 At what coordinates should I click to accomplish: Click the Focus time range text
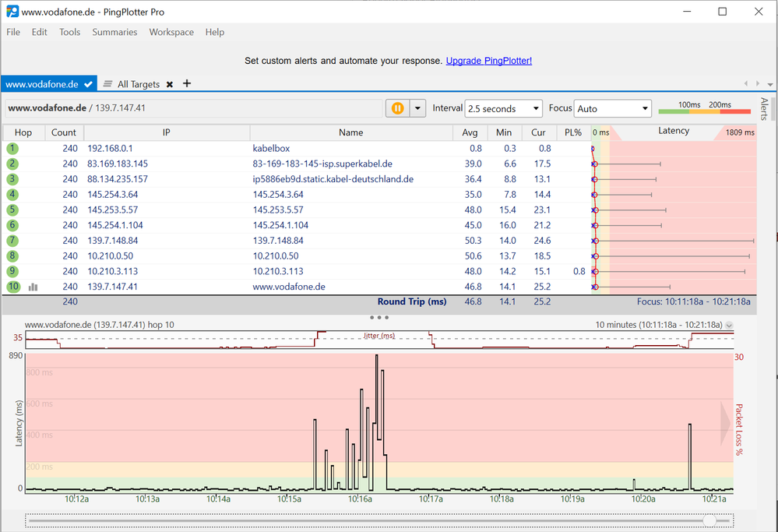(x=694, y=301)
